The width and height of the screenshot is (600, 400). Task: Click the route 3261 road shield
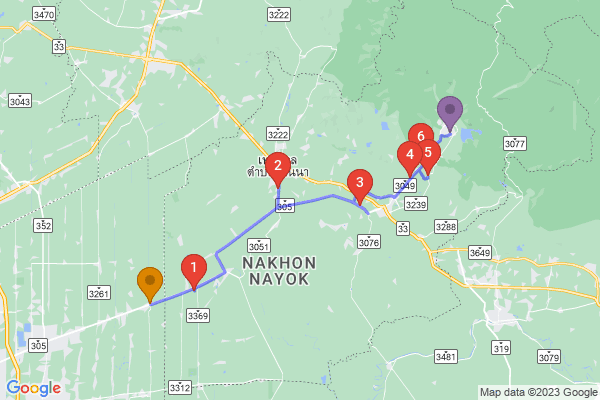pyautogui.click(x=99, y=293)
